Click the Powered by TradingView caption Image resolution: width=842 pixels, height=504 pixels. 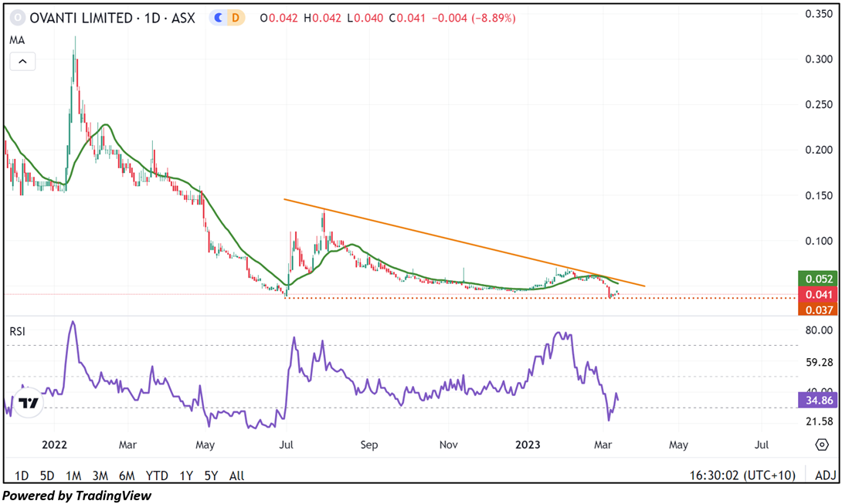pos(77,496)
